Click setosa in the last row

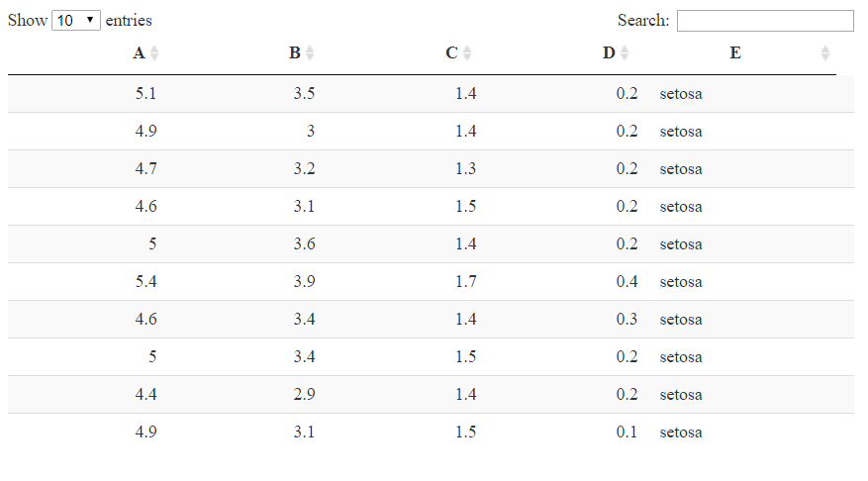pyautogui.click(x=681, y=433)
